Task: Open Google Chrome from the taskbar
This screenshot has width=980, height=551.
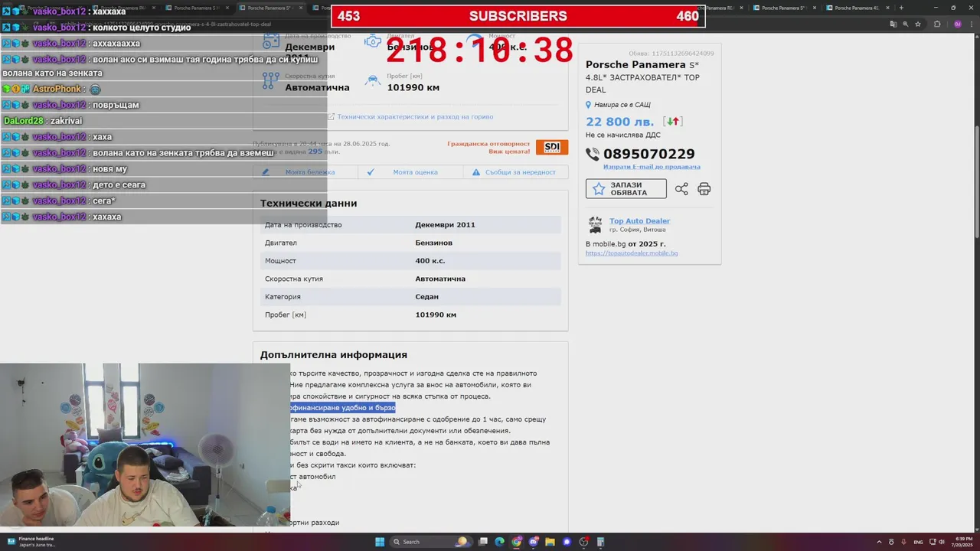Action: [517, 542]
